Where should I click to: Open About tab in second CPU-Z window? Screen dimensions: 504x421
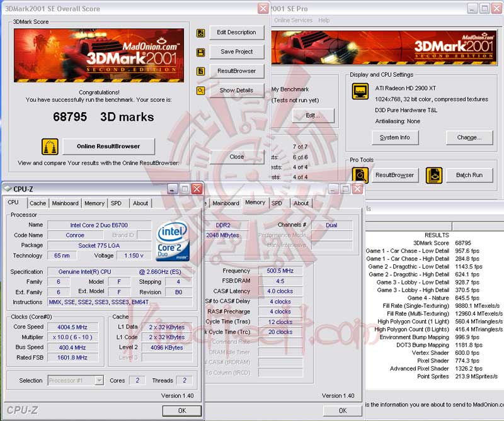301,203
